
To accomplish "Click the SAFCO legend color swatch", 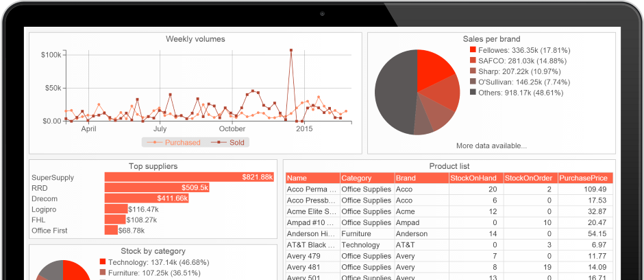I will (473, 60).
